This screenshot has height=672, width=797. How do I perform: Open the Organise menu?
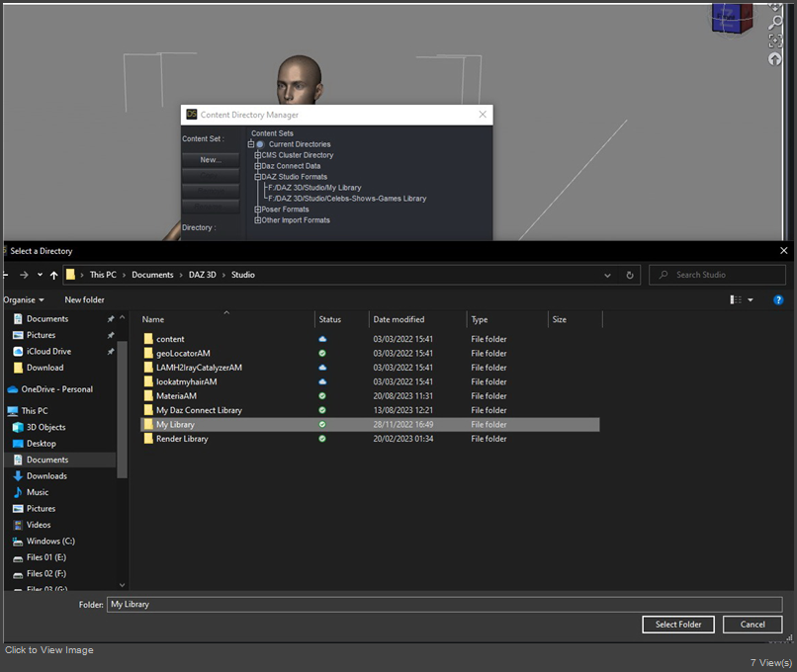(23, 299)
